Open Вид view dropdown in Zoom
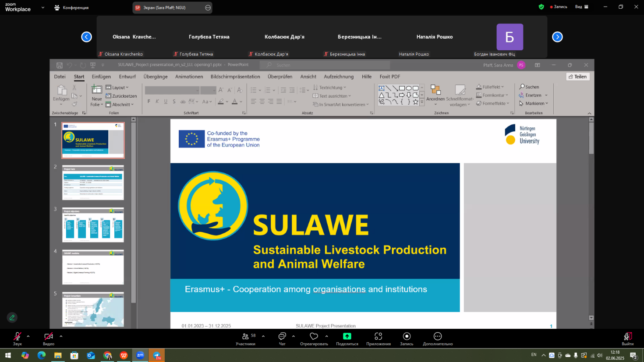This screenshot has width=644, height=362. pos(582,7)
